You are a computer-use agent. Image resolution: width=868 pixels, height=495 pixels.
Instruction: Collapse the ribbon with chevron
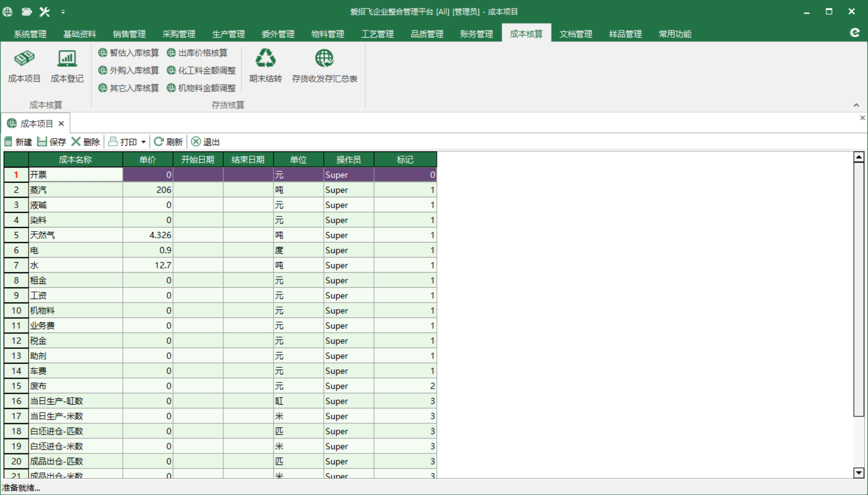pyautogui.click(x=856, y=105)
